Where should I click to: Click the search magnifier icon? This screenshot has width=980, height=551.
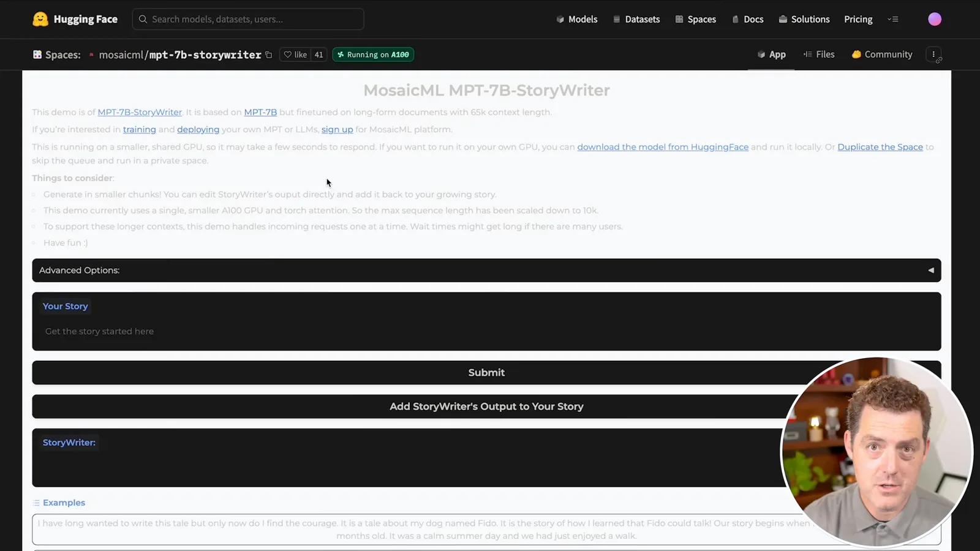(143, 19)
